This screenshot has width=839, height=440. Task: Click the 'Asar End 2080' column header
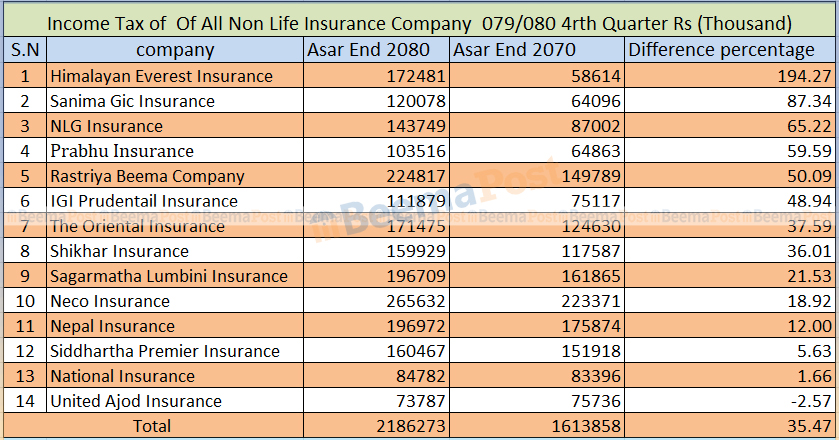[368, 50]
